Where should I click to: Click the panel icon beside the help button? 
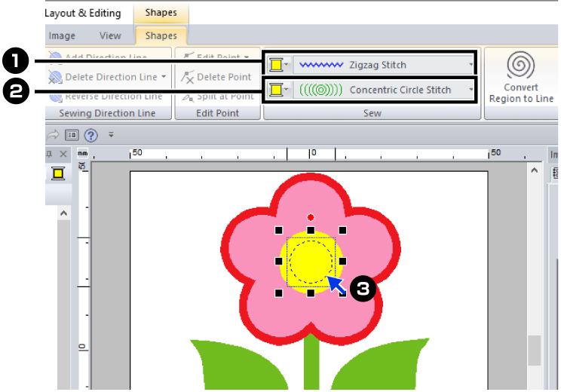72,136
